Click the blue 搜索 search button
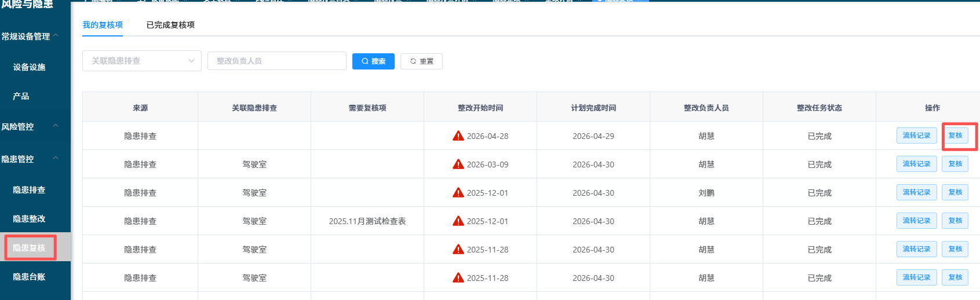Image resolution: width=980 pixels, height=300 pixels. pos(373,61)
